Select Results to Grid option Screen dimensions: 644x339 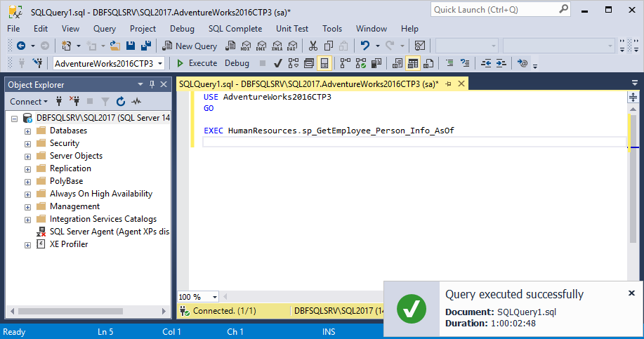point(413,63)
